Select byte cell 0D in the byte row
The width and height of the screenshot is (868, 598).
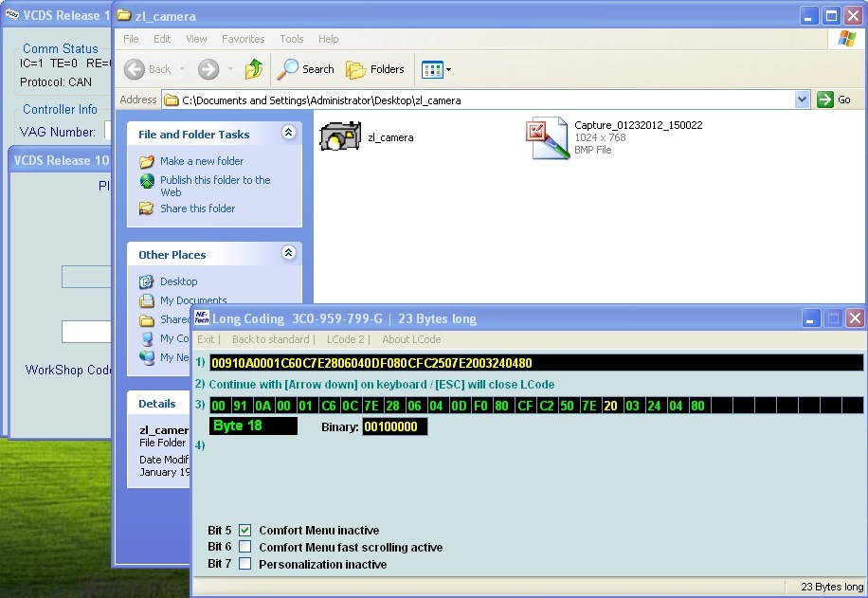459,406
